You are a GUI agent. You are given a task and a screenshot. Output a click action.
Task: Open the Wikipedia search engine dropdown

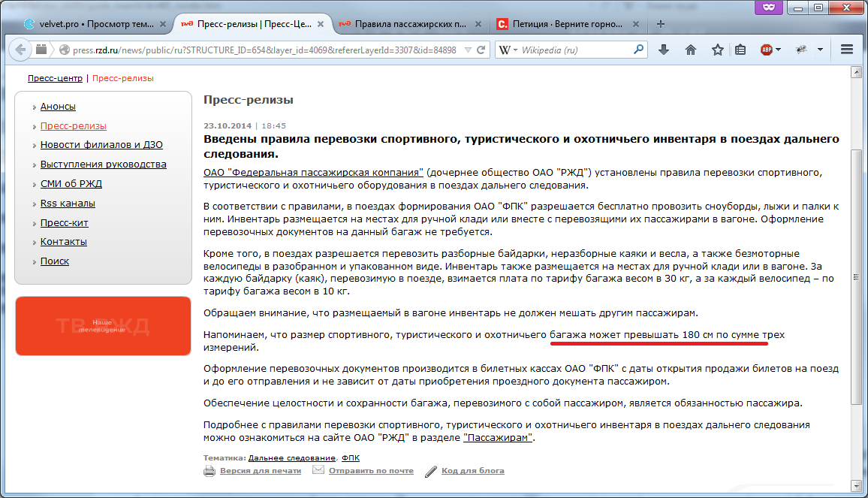508,50
